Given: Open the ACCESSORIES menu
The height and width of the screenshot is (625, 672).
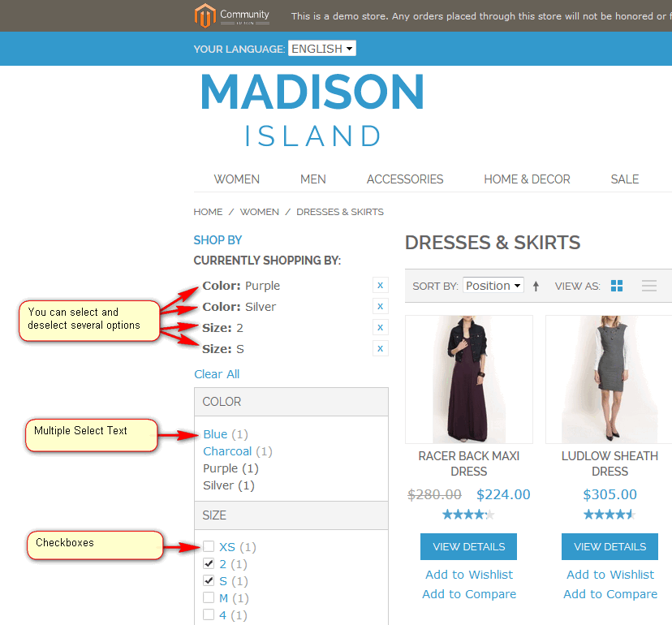Looking at the screenshot, I should [x=405, y=179].
